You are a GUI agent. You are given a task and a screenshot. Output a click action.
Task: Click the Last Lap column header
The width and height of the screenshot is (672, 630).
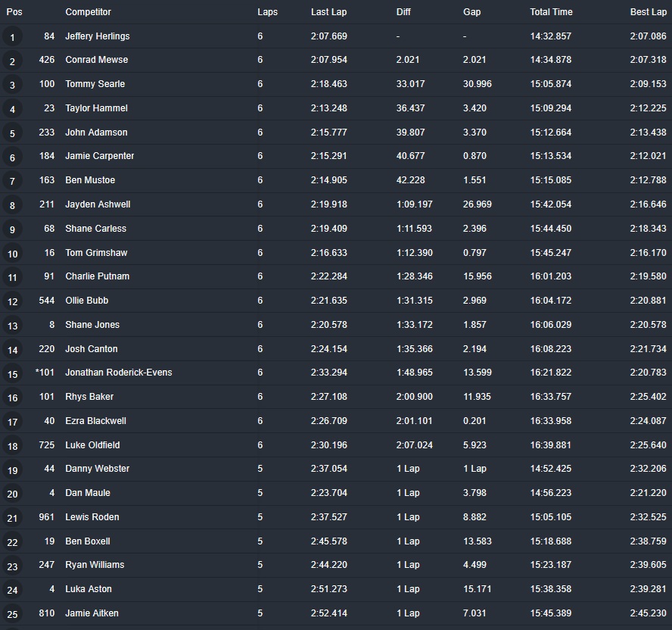(328, 12)
